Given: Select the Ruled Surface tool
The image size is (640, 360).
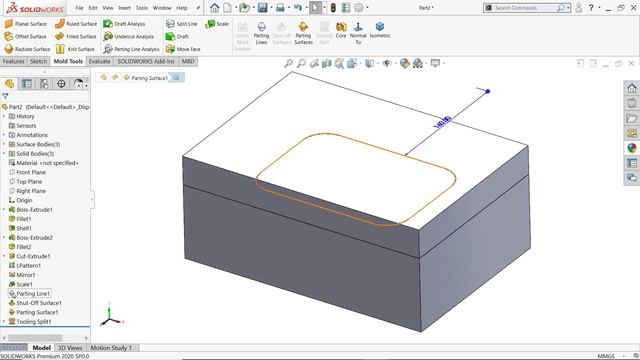Looking at the screenshot, I should [76, 24].
